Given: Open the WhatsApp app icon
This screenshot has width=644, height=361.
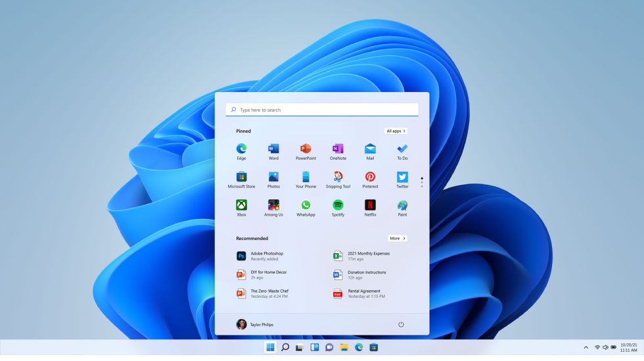Looking at the screenshot, I should tap(306, 206).
